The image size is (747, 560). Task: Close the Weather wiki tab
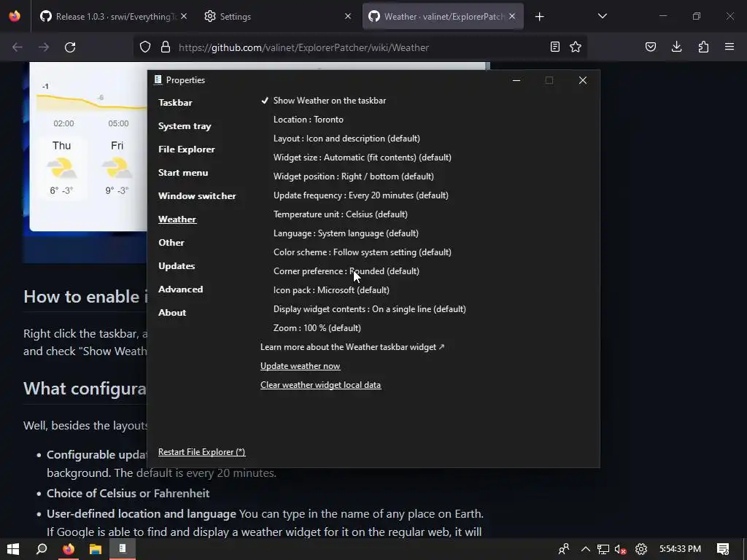511,16
